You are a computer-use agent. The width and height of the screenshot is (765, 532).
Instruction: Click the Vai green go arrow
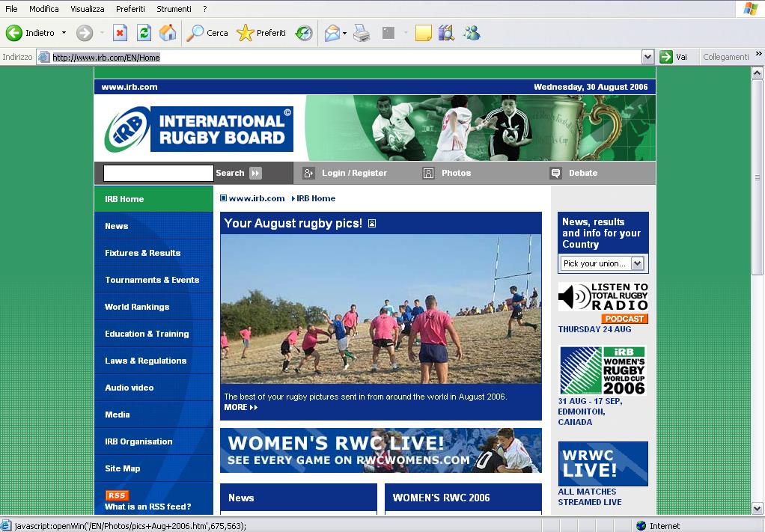[x=666, y=57]
